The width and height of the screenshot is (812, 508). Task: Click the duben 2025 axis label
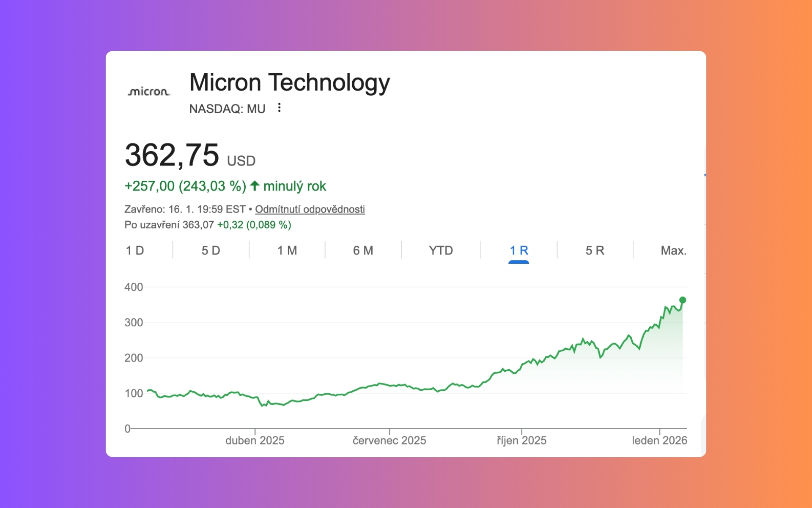(255, 441)
